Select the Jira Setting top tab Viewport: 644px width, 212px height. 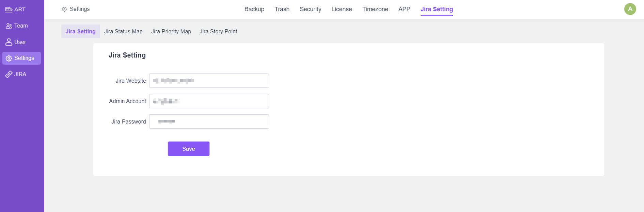[x=437, y=9]
